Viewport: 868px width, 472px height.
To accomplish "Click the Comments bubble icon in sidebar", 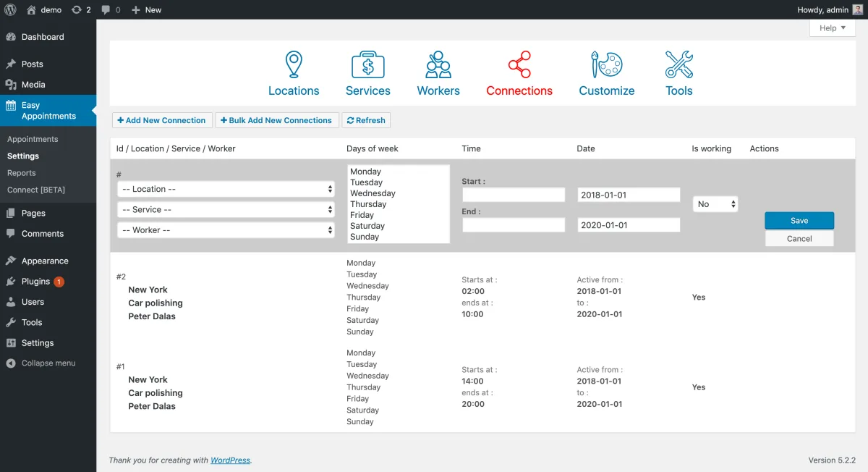I will [11, 234].
